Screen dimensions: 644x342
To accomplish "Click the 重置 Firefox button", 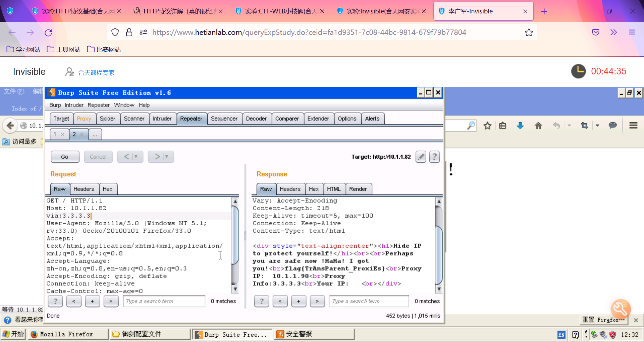I will pos(604,320).
